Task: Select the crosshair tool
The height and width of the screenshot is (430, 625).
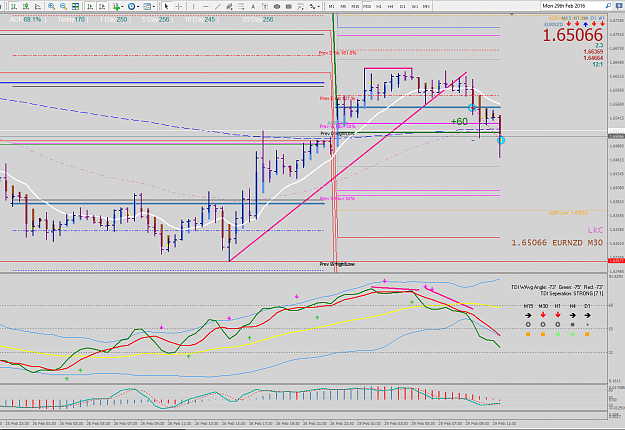Action: pyautogui.click(x=179, y=6)
